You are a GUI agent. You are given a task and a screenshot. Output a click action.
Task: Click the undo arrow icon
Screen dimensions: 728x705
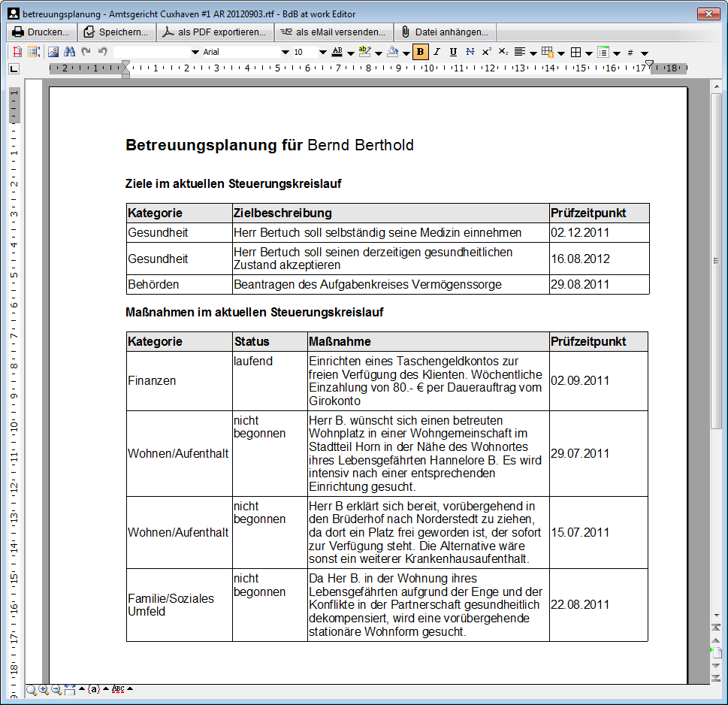coord(103,52)
